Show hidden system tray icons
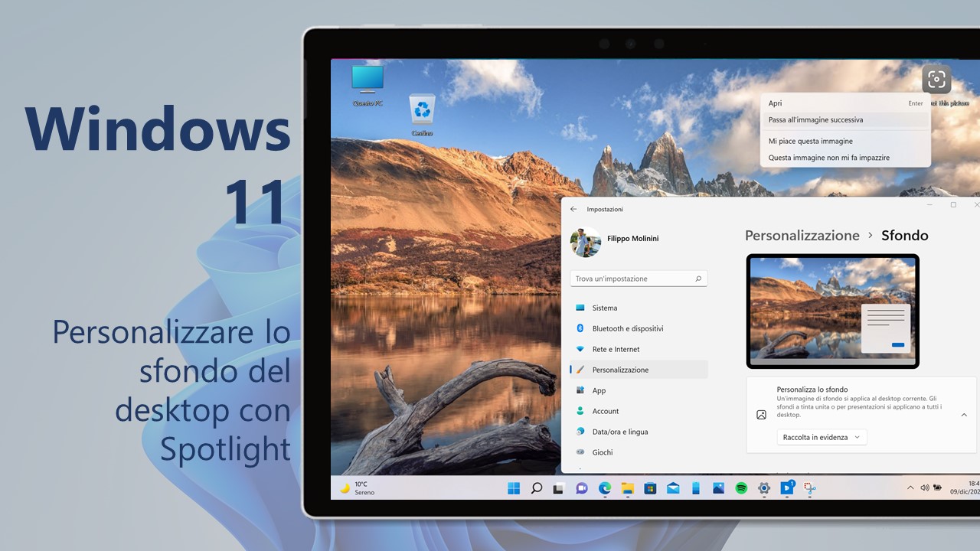The width and height of the screenshot is (980, 551). tap(910, 488)
